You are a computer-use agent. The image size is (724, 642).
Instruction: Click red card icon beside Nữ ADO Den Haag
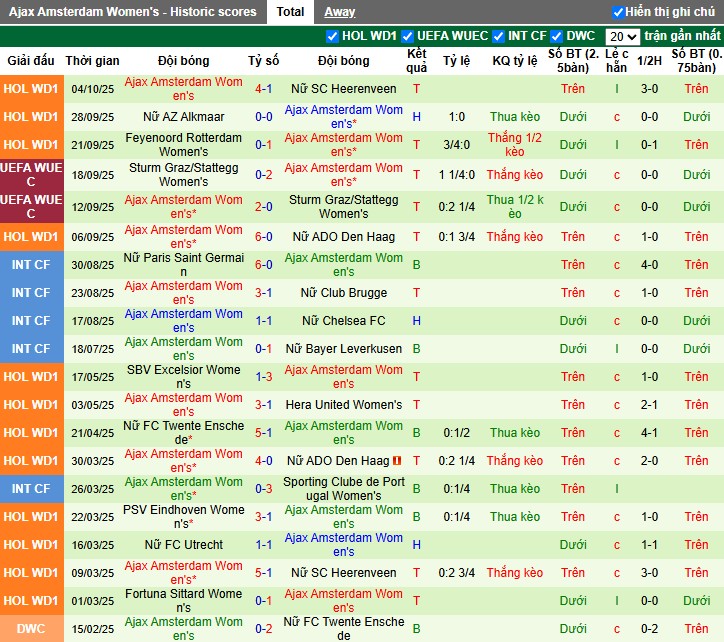click(x=397, y=461)
